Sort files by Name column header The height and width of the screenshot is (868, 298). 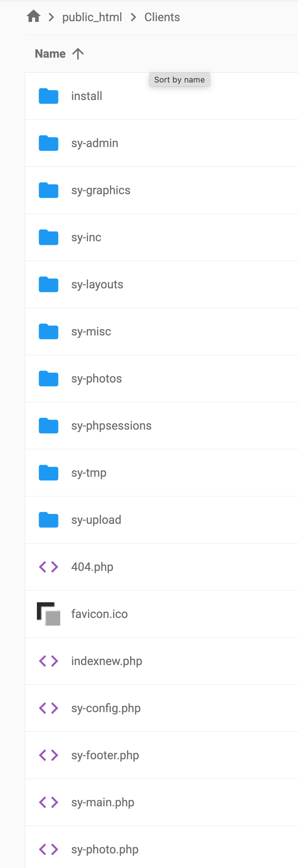click(x=50, y=54)
